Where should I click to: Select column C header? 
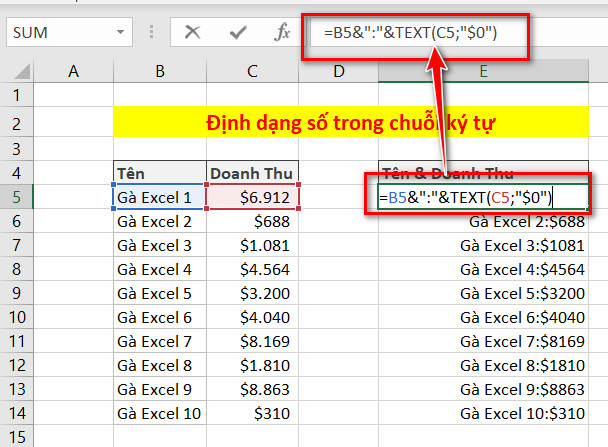(252, 70)
